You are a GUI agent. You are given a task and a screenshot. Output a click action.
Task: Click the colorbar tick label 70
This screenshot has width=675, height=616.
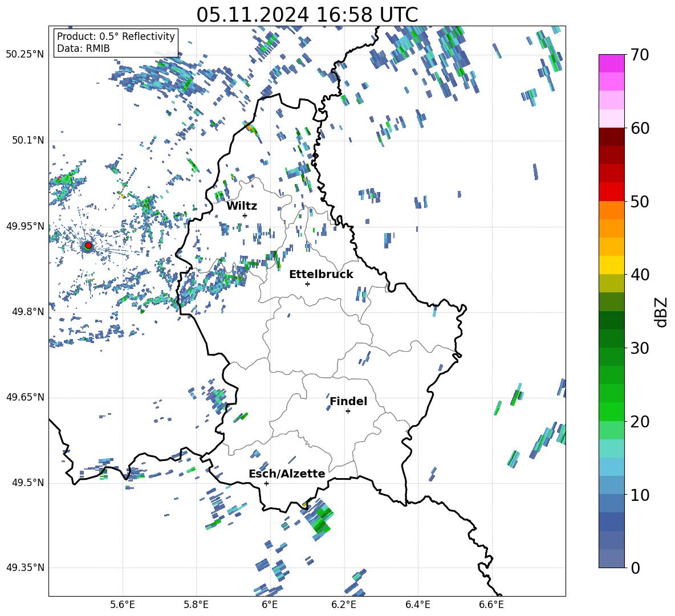(x=640, y=55)
